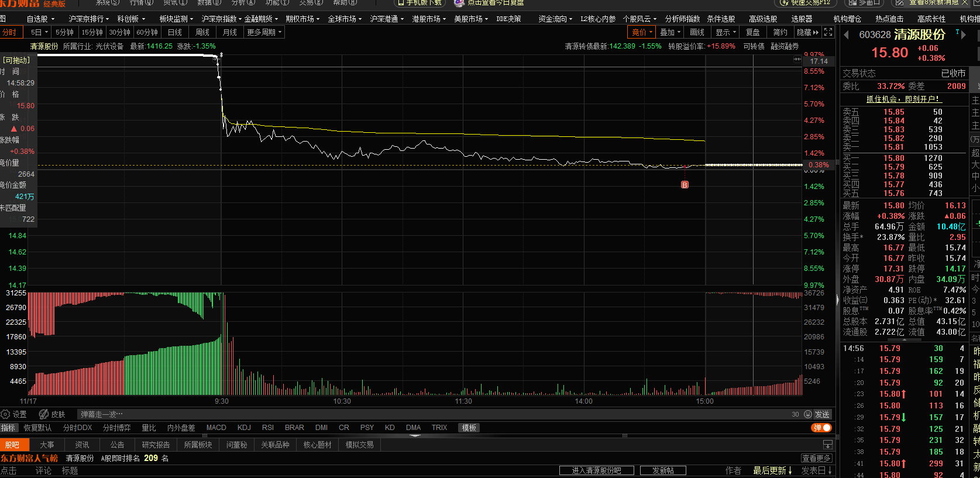980x478 pixels.
Task: Sort posts by 最后更新
Action: coord(772,470)
